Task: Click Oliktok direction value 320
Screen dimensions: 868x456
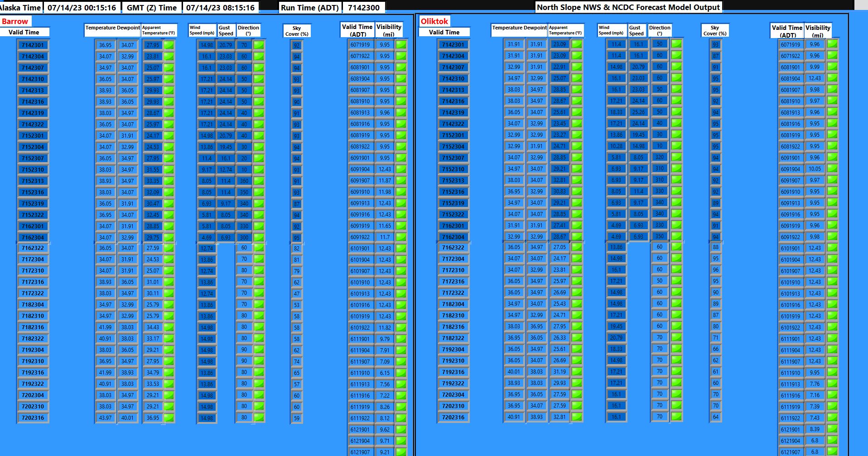Action: click(x=660, y=157)
